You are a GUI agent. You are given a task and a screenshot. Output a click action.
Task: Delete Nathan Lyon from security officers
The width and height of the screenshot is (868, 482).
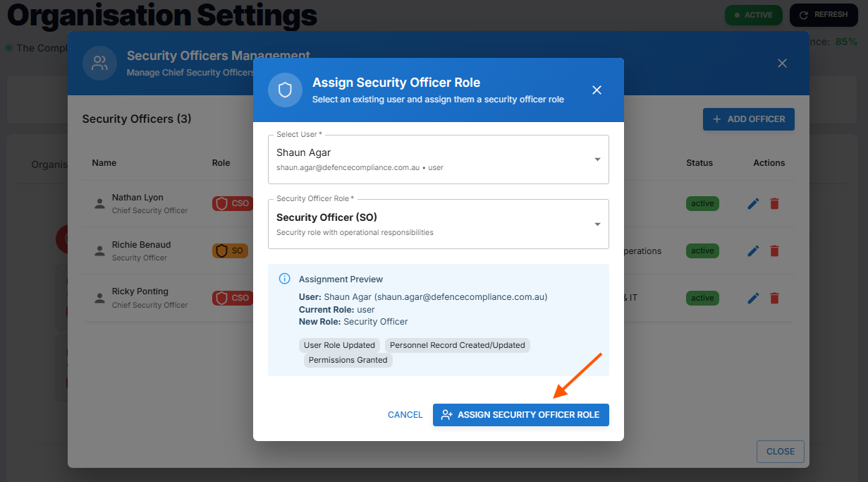click(x=774, y=204)
